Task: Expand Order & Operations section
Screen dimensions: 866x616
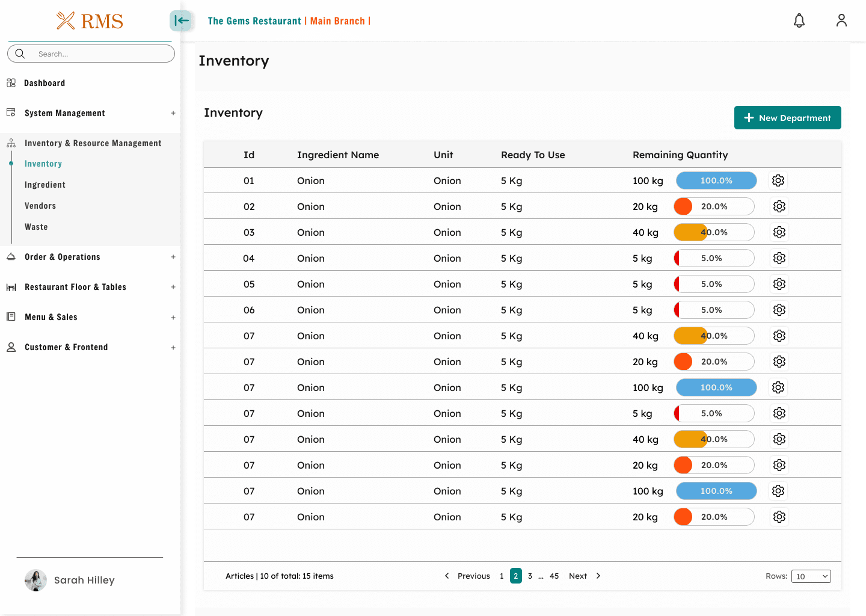Action: (173, 257)
